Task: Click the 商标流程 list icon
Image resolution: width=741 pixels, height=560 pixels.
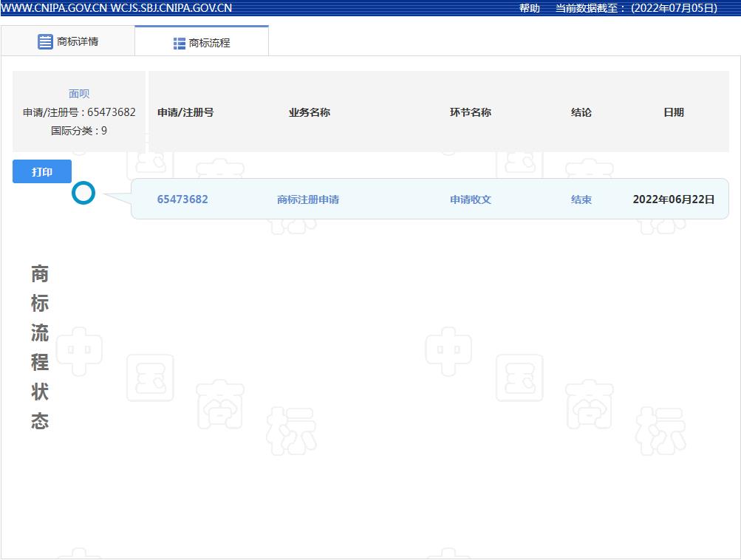Action: [179, 44]
